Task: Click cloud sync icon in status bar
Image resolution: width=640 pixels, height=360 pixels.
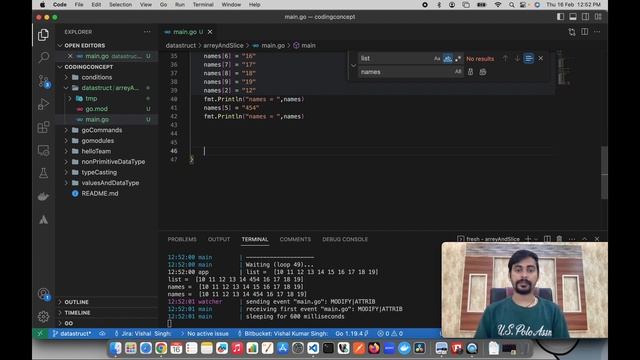Action: pos(102,333)
